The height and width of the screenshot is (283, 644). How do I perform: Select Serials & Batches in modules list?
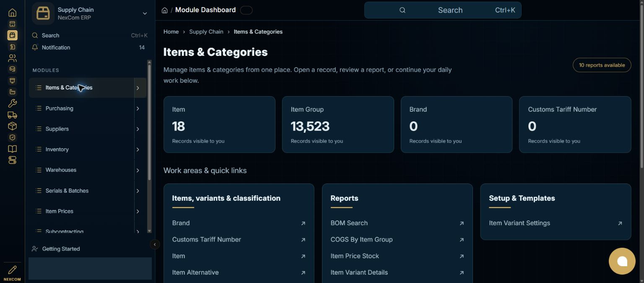point(82,191)
